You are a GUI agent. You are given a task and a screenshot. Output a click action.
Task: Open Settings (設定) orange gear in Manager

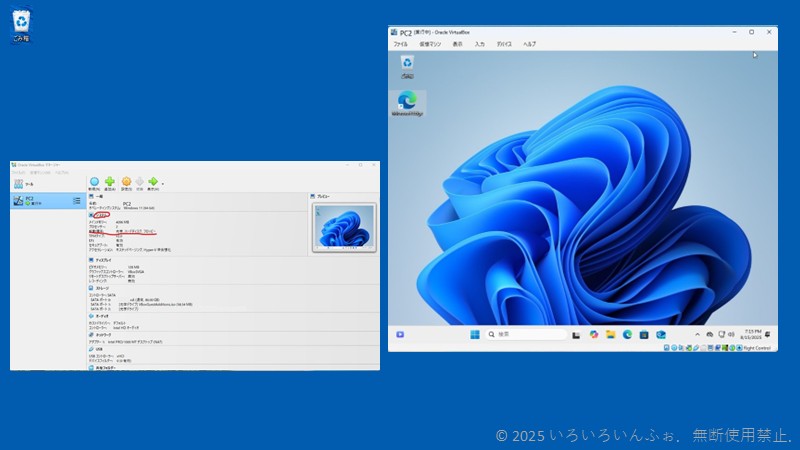pyautogui.click(x=126, y=183)
